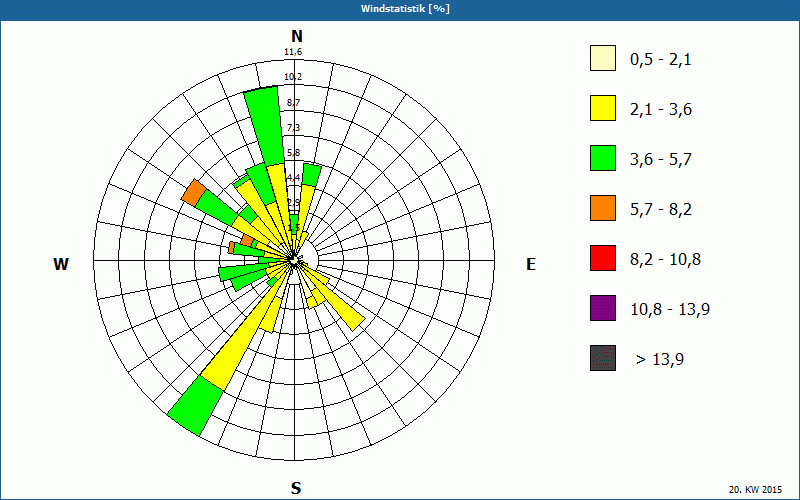
Task: Click the purple 10,8 - 13,9 legend swatch
Action: pos(603,308)
